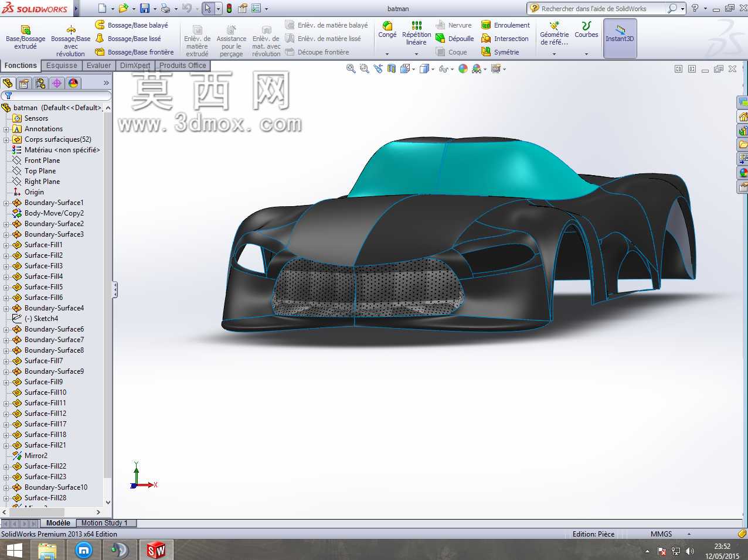Click the New document icon
Viewport: 748px width, 560px height.
[102, 8]
